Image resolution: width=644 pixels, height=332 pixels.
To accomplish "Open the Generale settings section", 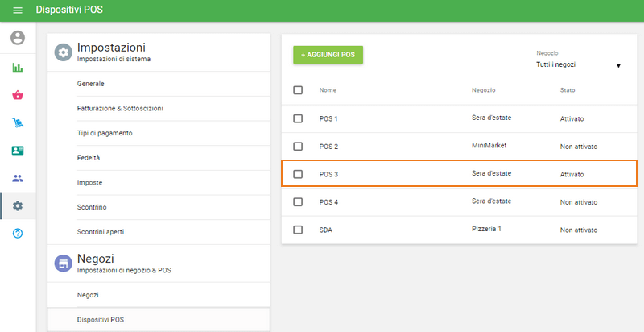I will (x=90, y=84).
